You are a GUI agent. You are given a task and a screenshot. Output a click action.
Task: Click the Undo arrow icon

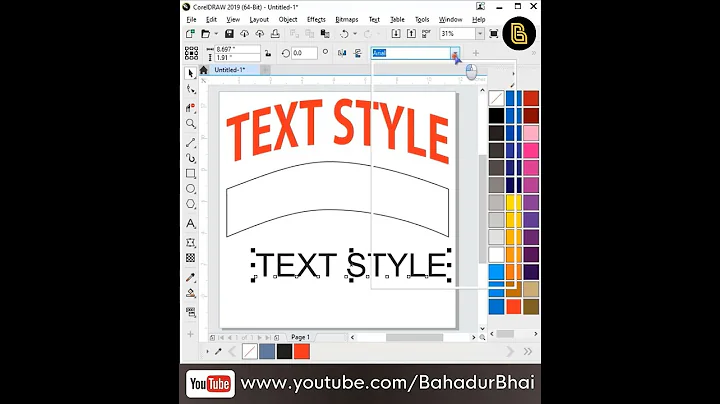[344, 34]
